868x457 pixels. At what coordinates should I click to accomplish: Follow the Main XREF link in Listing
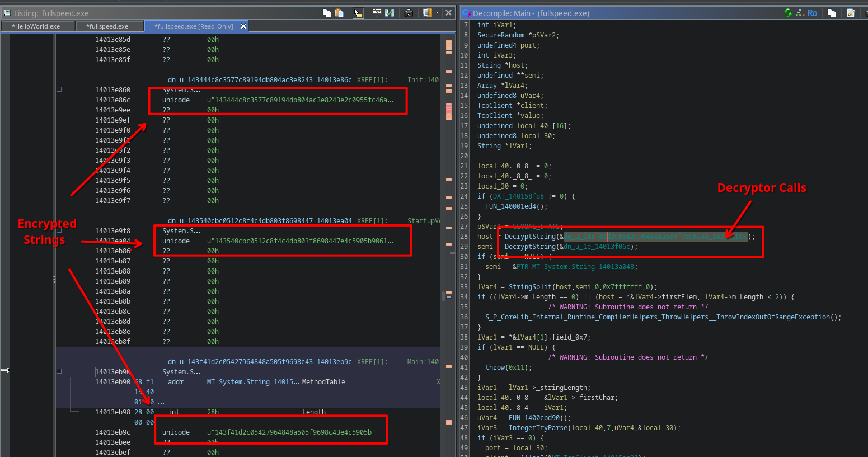tap(424, 362)
